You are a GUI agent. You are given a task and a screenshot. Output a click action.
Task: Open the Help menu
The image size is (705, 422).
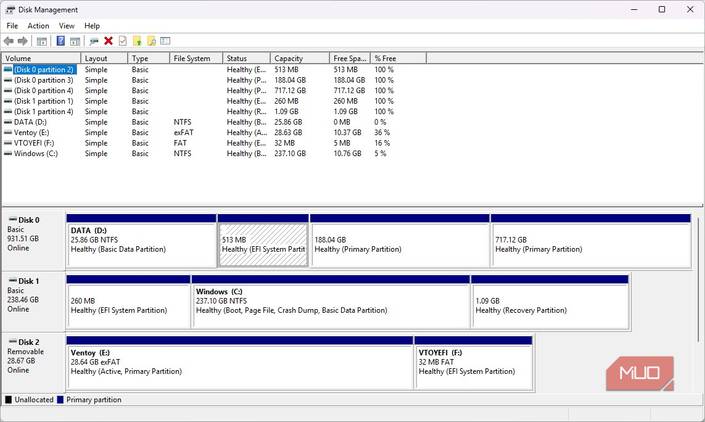pos(92,26)
